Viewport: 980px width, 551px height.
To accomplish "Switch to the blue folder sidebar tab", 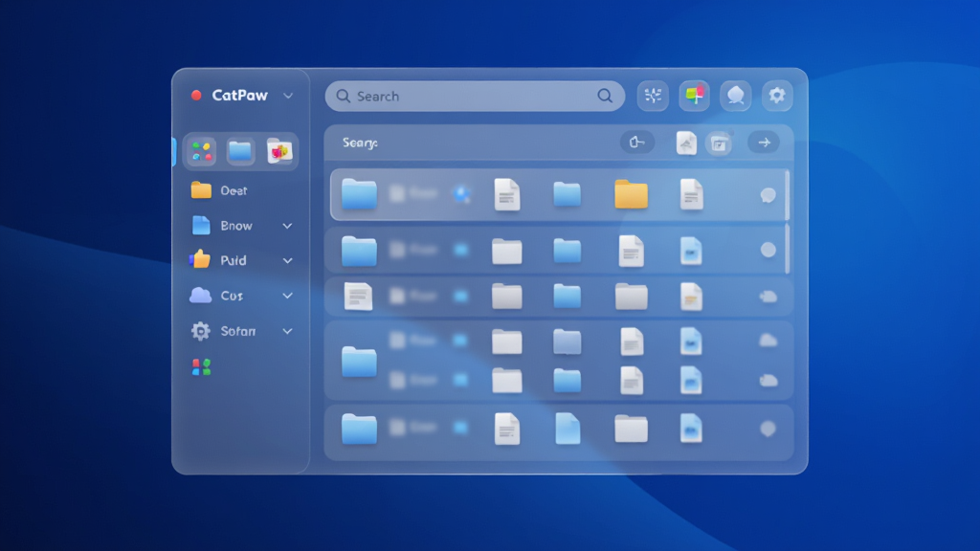I will pos(240,151).
